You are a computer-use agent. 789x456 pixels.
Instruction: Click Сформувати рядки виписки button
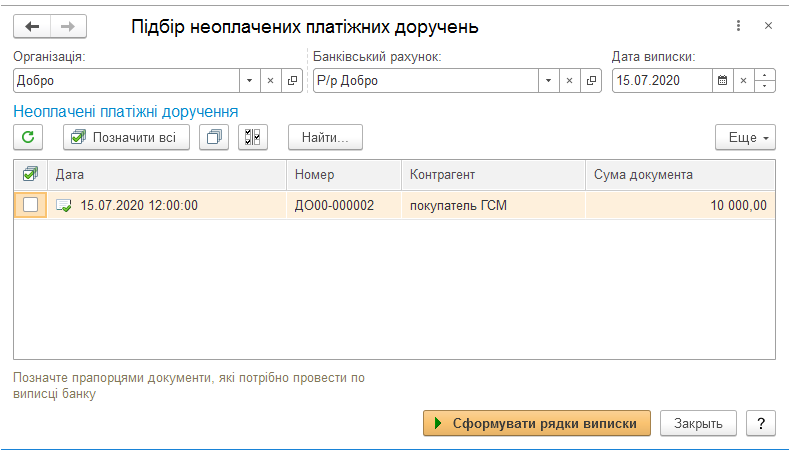pos(537,423)
